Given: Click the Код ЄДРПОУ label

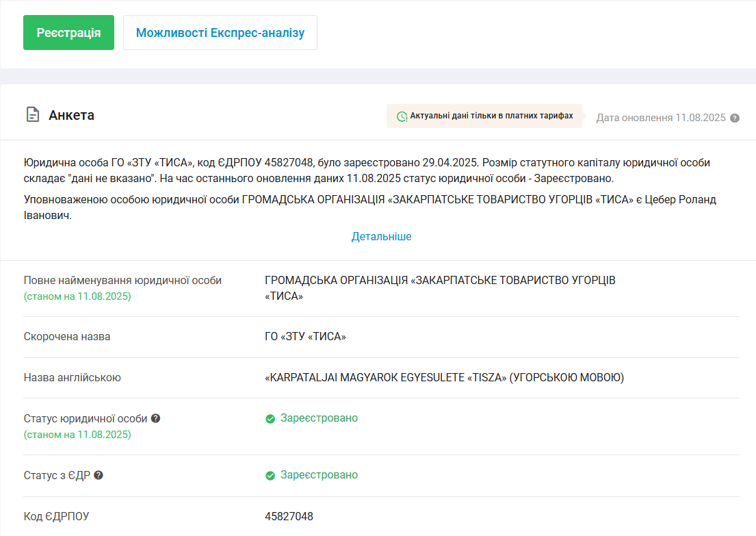Looking at the screenshot, I should 56,516.
